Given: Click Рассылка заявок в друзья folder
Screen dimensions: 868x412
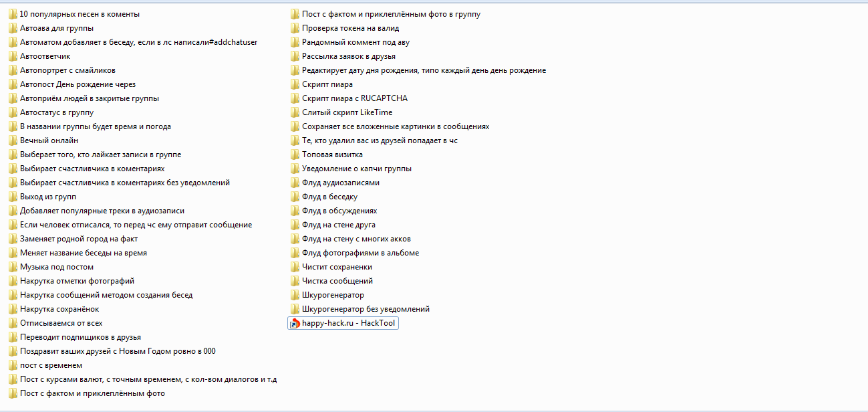Looking at the screenshot, I should click(348, 56).
